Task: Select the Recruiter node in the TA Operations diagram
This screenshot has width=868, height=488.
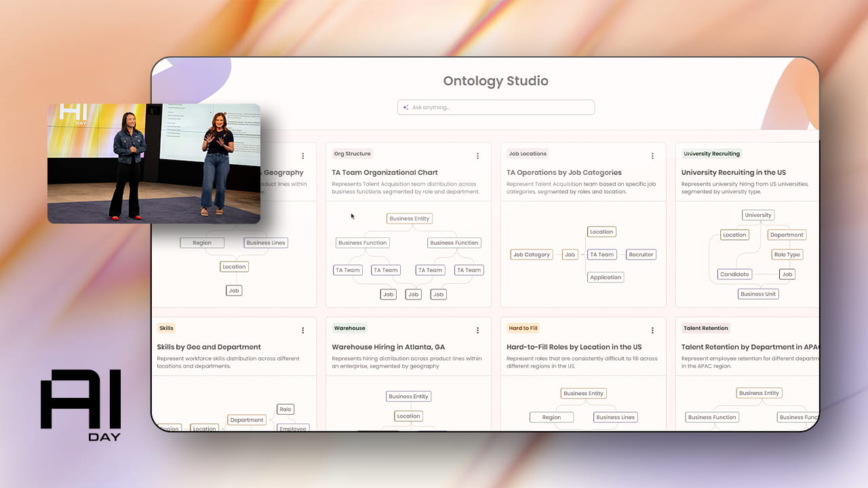Action: click(x=641, y=255)
